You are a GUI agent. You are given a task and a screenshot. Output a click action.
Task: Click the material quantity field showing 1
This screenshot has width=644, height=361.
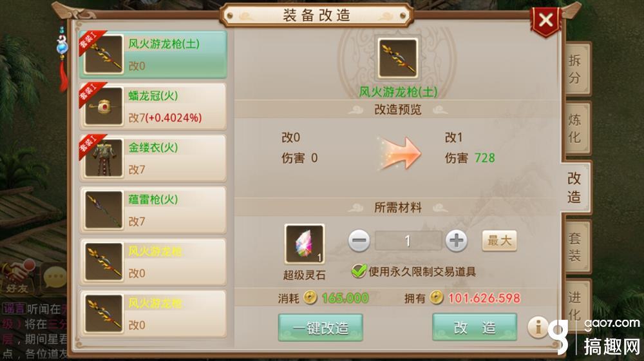pos(408,240)
